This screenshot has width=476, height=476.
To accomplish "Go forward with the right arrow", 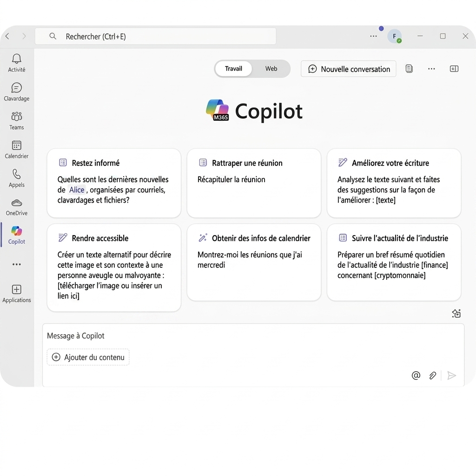I will click(24, 36).
